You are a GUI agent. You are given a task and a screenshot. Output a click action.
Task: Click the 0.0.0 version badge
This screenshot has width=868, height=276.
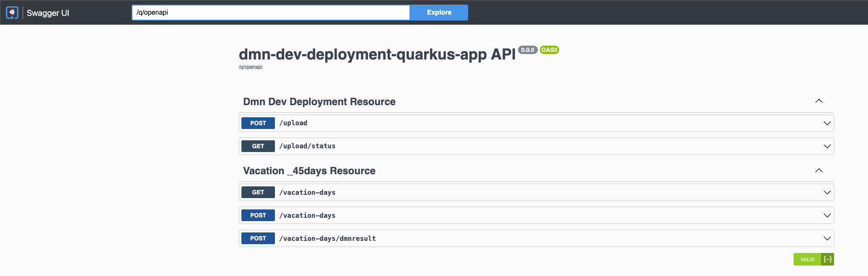(x=528, y=50)
